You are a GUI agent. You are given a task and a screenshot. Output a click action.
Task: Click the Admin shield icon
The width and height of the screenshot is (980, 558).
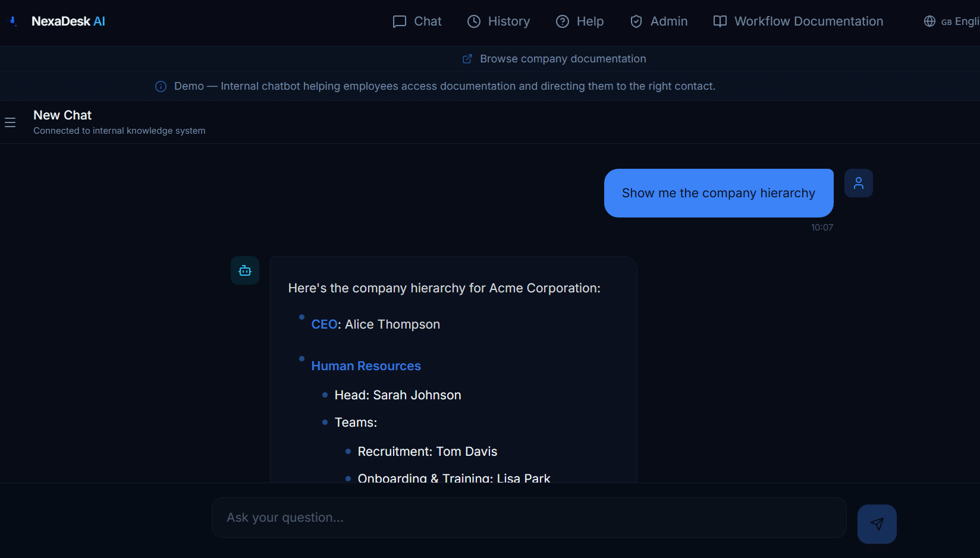(636, 21)
